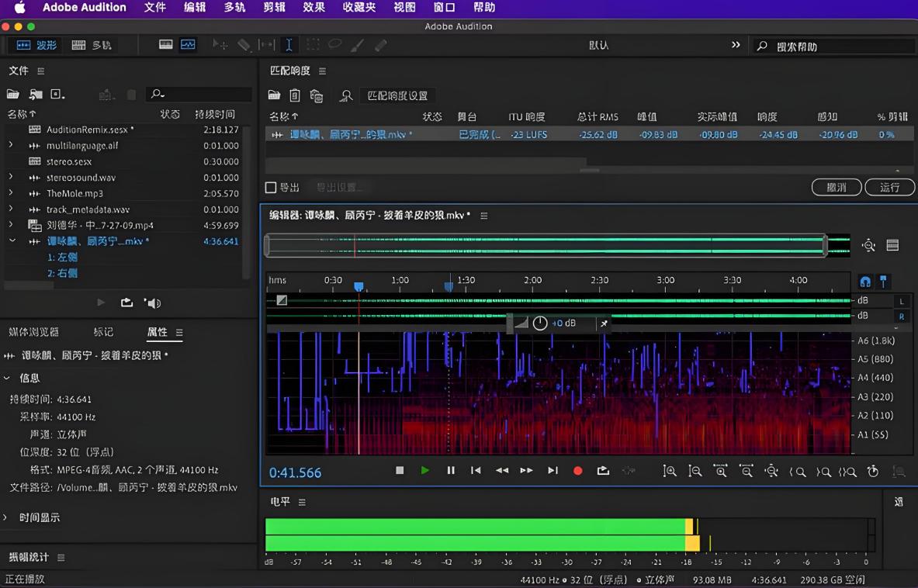Expand the TheMole.mp3 file entry
The height and width of the screenshot is (588, 918).
click(x=11, y=193)
